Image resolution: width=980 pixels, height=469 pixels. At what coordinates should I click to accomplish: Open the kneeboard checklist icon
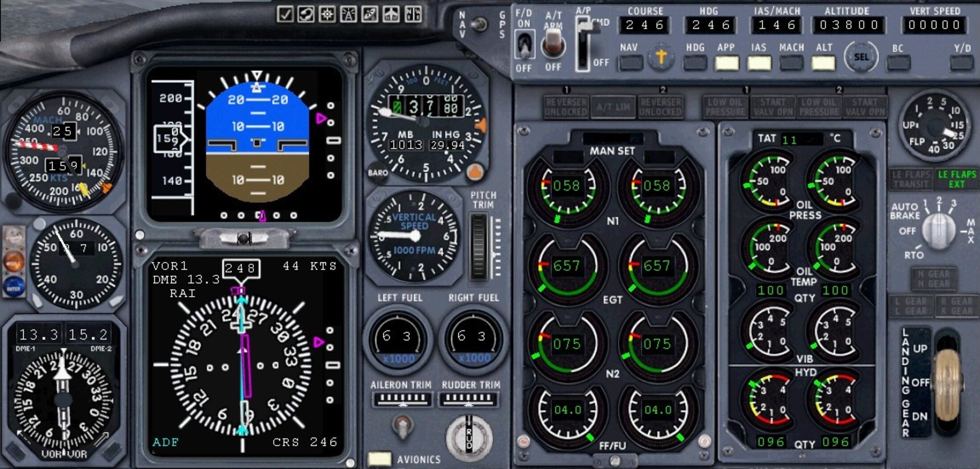(x=285, y=14)
